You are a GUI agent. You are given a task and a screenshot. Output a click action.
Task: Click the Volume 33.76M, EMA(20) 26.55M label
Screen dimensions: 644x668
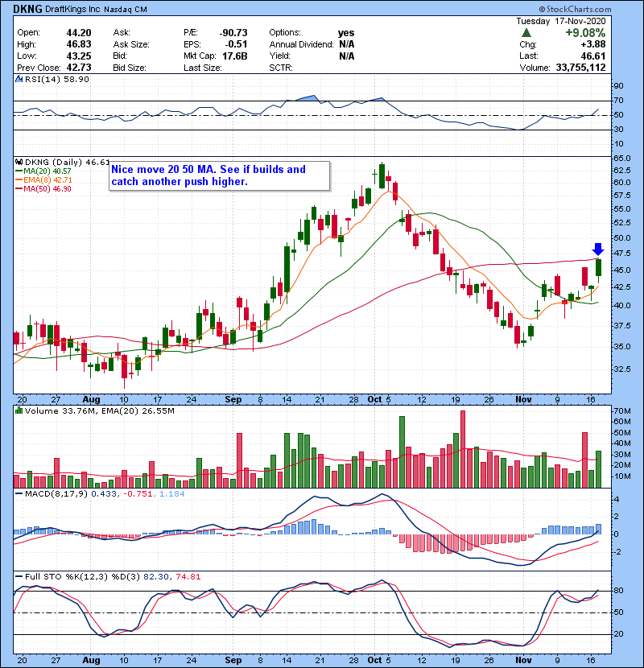pos(100,411)
